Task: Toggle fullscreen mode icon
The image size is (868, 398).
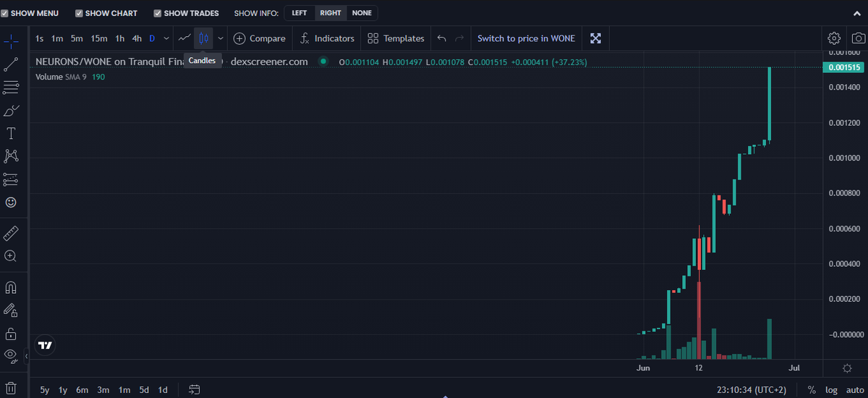Action: pyautogui.click(x=595, y=38)
